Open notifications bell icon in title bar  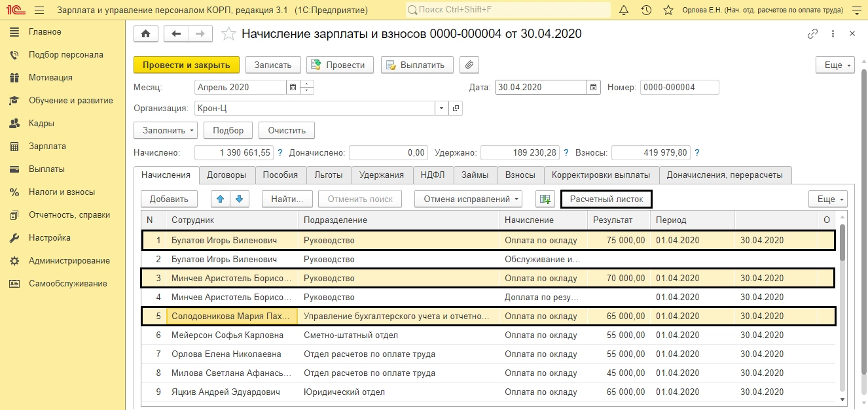[x=624, y=10]
